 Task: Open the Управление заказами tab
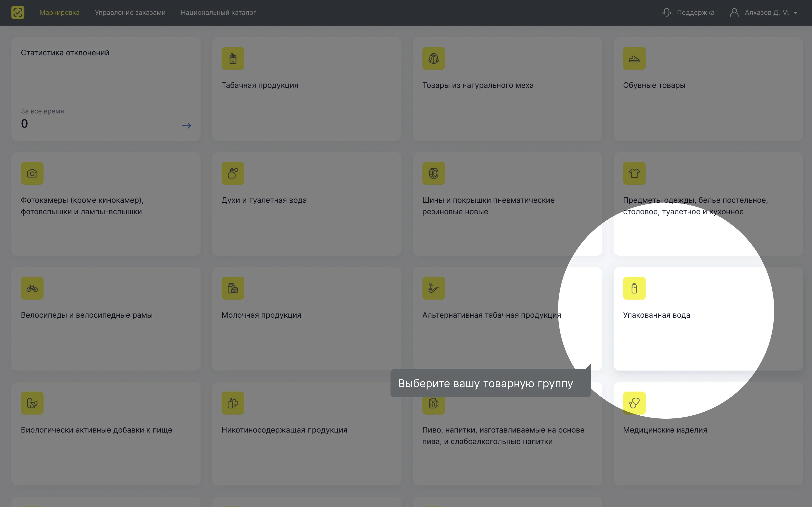tap(130, 12)
